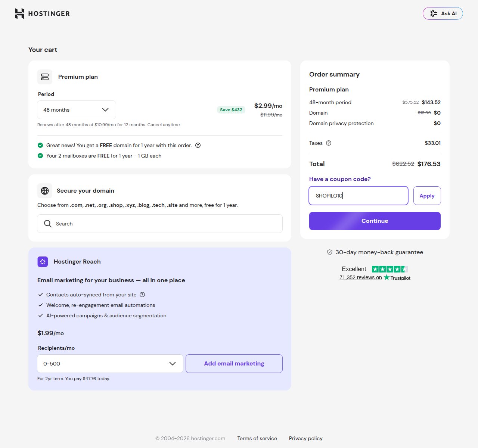Click the Your cart heading
This screenshot has height=448, width=478.
point(43,50)
